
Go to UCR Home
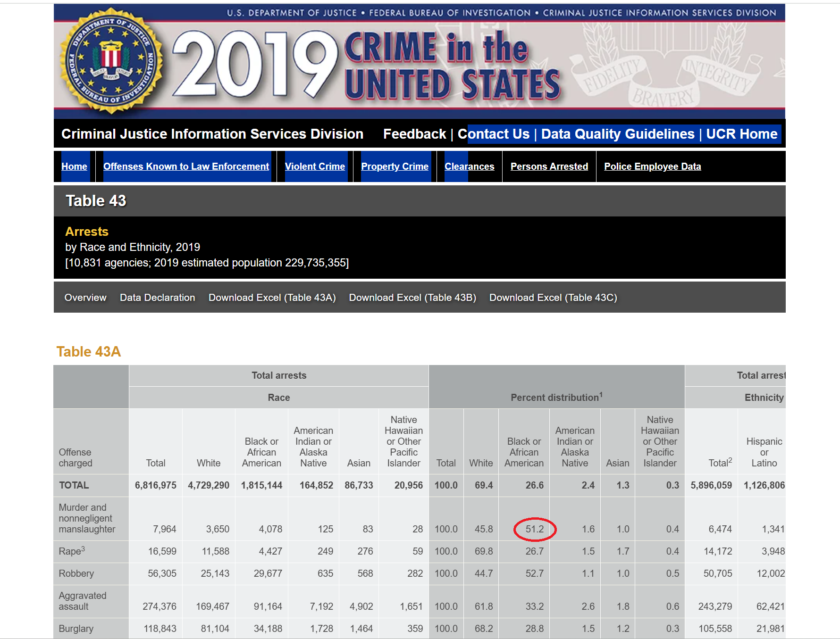741,134
